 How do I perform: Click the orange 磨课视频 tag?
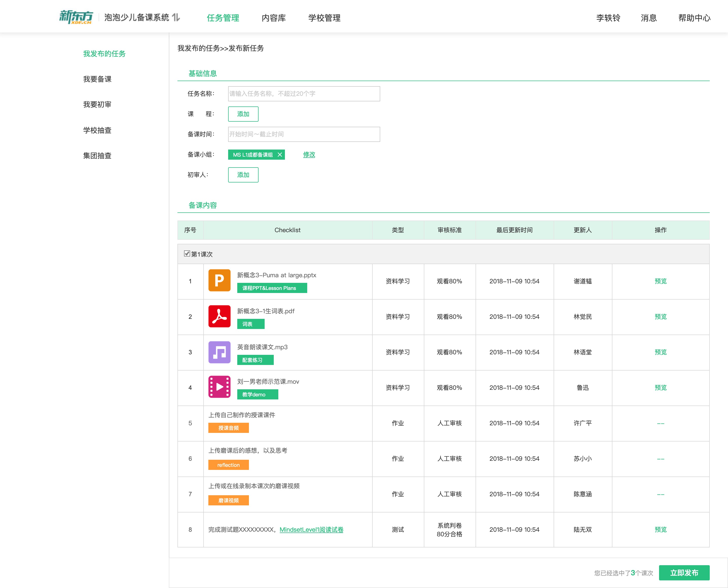pos(228,501)
